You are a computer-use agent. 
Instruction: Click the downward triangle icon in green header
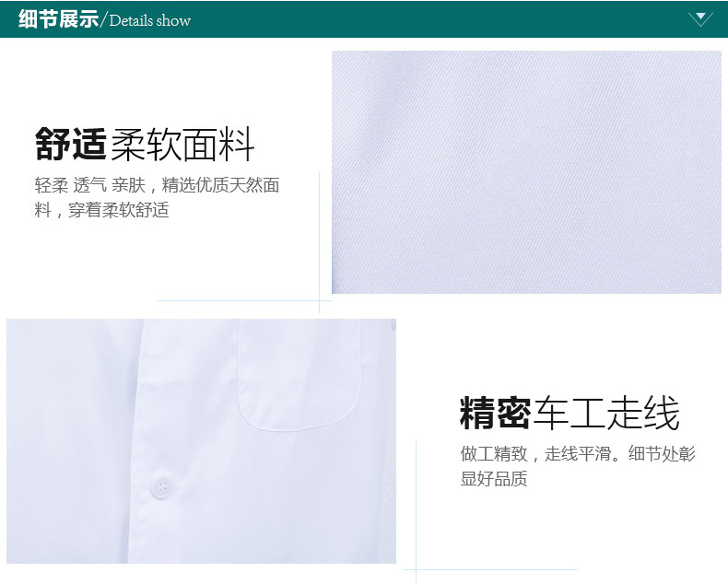coord(700,19)
